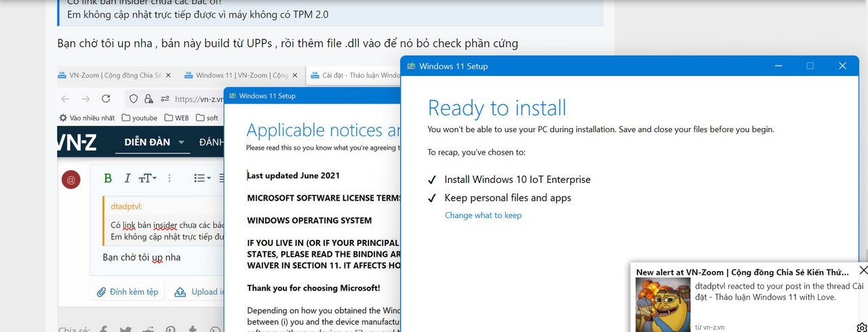Viewport: 868px width, 332px height.
Task: Open the WEB bookmark folder
Action: (176, 117)
